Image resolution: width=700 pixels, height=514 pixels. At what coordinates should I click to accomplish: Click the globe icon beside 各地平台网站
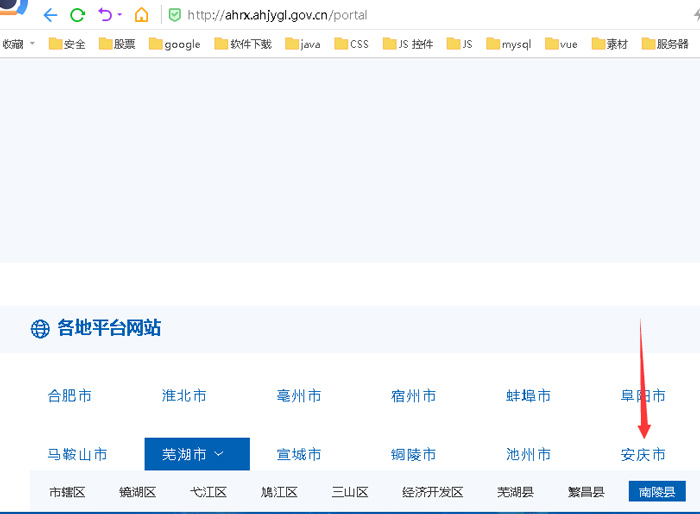click(40, 329)
